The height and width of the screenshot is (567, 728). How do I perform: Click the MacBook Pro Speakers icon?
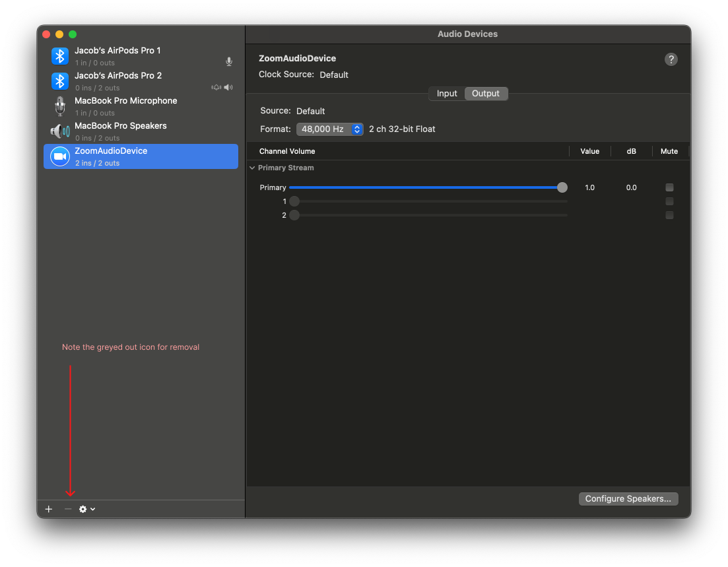click(x=60, y=131)
